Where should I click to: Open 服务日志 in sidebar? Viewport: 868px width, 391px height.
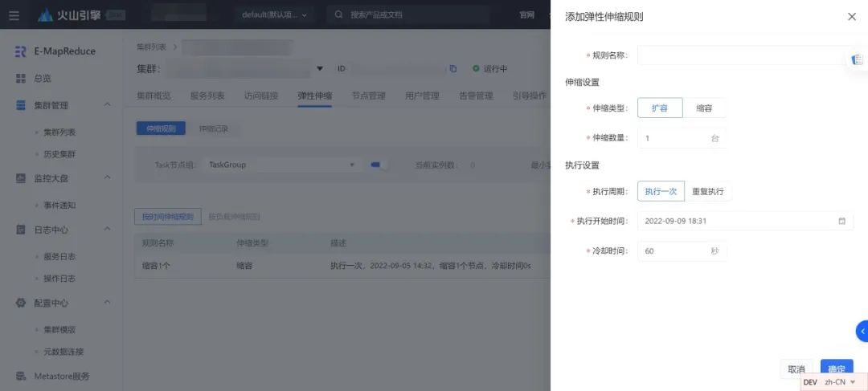pos(59,257)
